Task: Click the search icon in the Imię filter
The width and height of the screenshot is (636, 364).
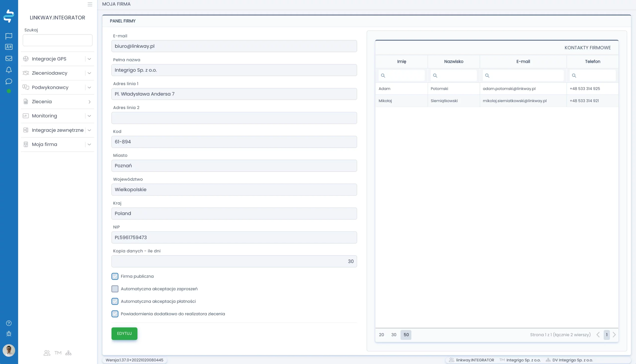Action: (383, 75)
